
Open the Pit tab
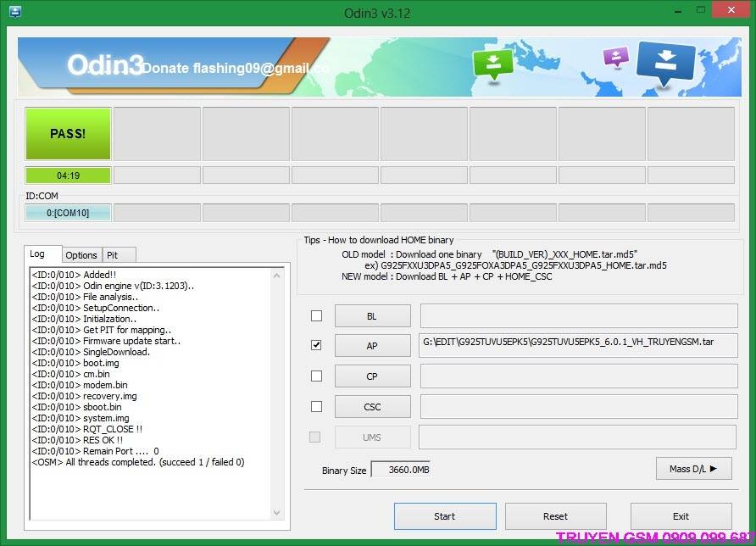(x=120, y=255)
